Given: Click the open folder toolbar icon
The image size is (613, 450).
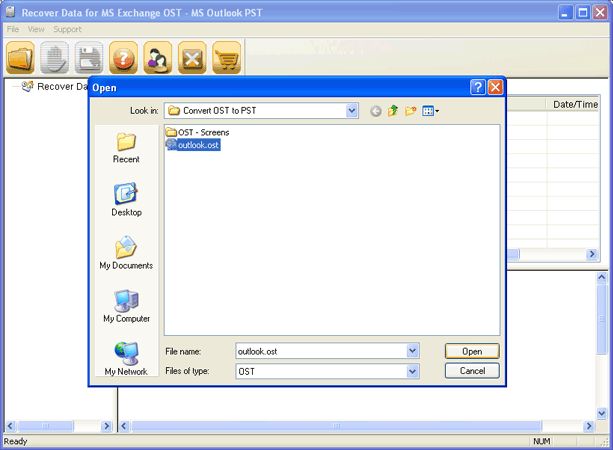Looking at the screenshot, I should point(20,58).
